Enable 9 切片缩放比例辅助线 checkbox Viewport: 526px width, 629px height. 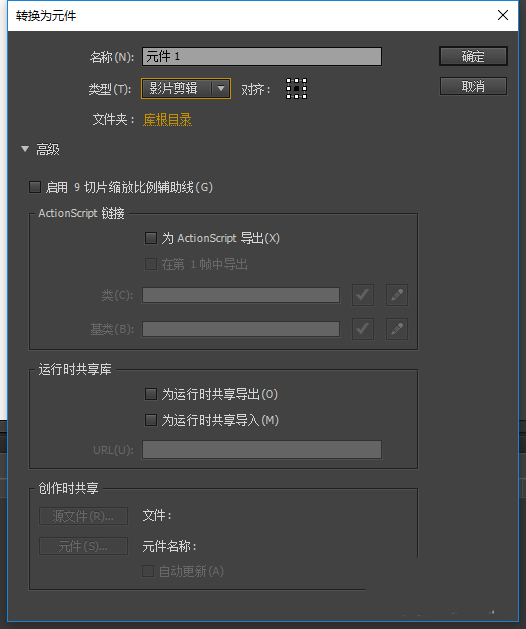pyautogui.click(x=35, y=187)
